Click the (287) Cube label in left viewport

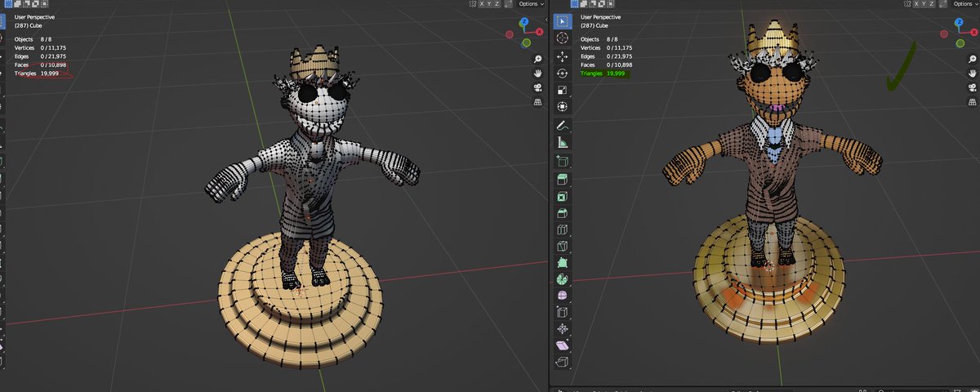coord(29,25)
